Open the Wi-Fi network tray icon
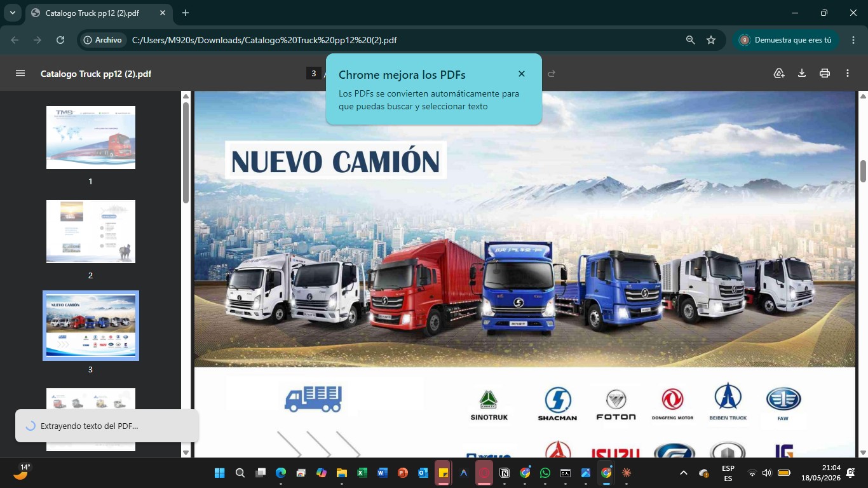The image size is (868, 488). [x=752, y=473]
